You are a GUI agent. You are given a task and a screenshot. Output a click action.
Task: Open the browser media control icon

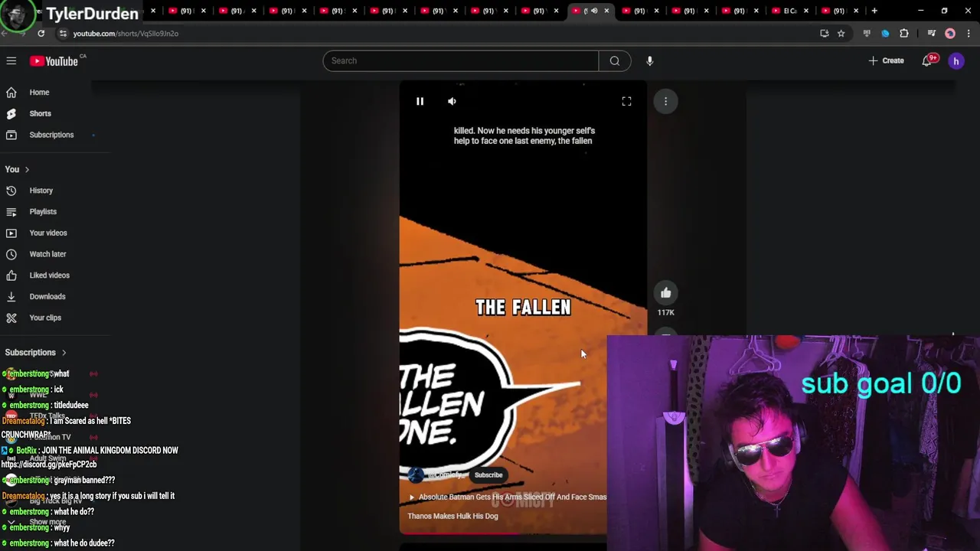[x=931, y=34]
